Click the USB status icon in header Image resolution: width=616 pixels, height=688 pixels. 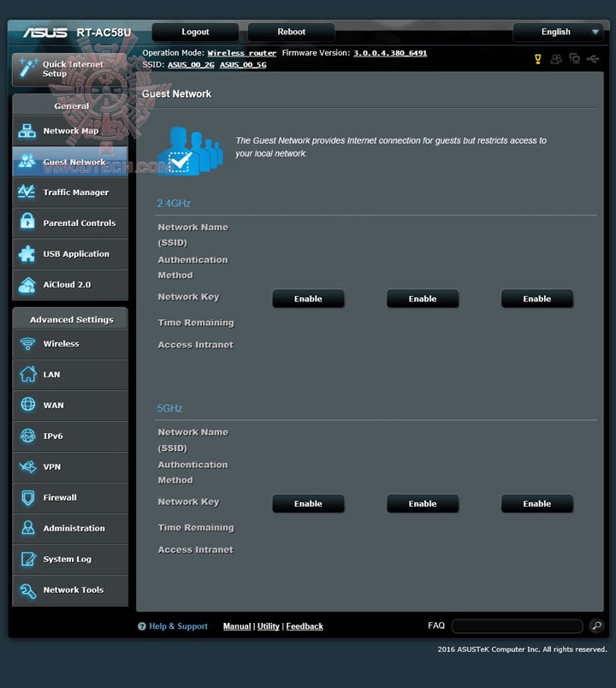click(x=593, y=58)
